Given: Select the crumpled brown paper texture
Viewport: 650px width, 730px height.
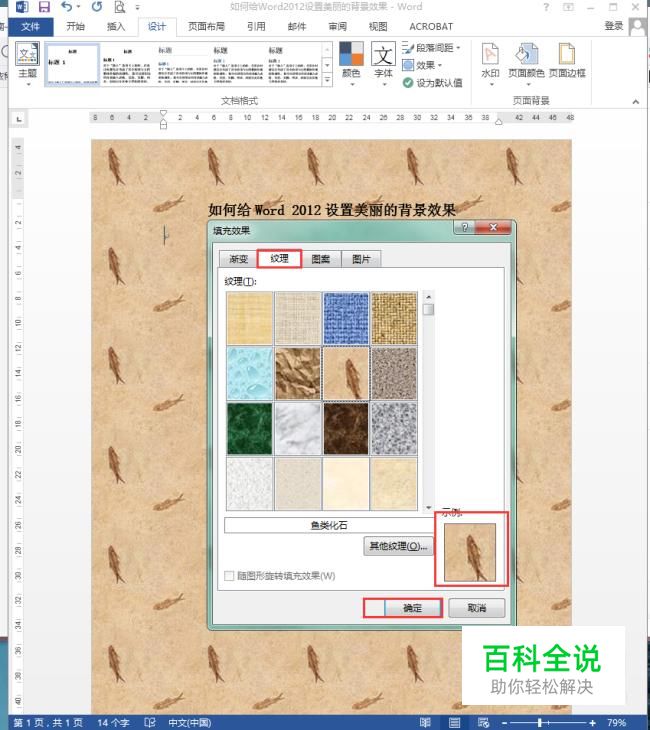Looking at the screenshot, I should click(298, 373).
